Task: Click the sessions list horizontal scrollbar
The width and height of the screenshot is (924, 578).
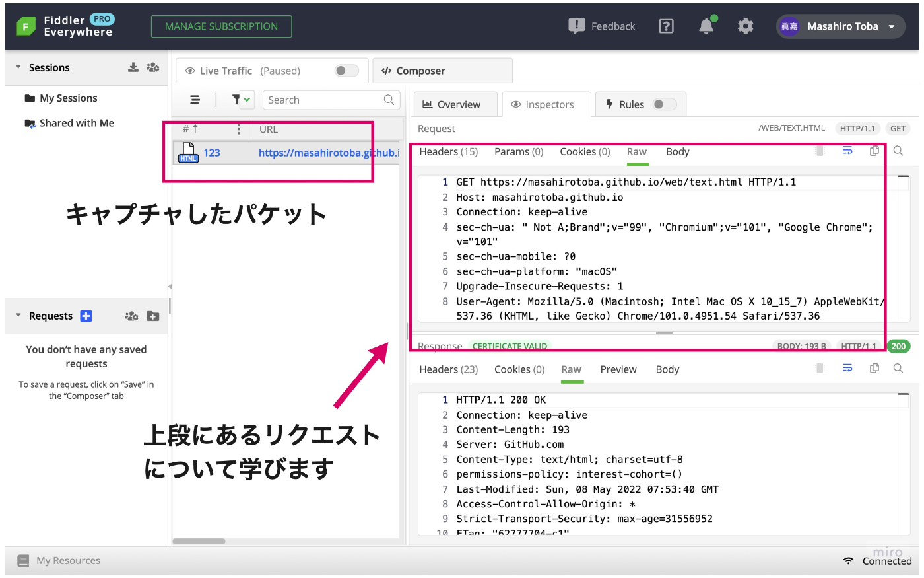Action: click(199, 541)
